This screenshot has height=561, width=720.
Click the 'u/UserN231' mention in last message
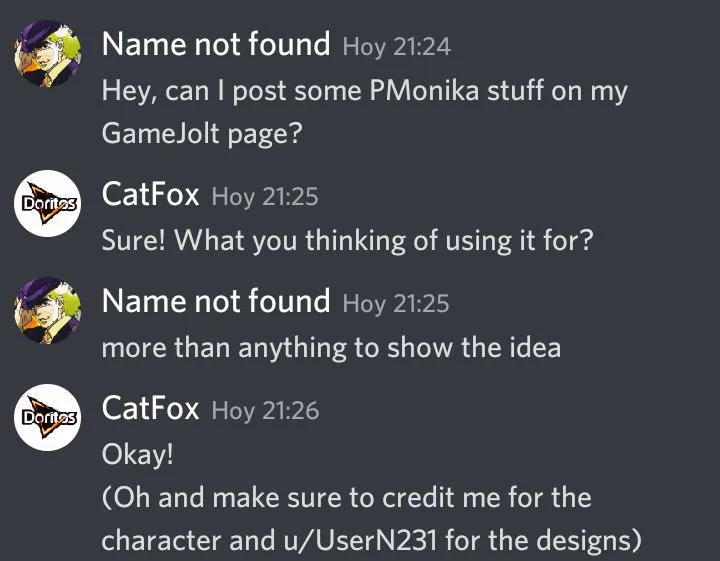[x=360, y=540]
